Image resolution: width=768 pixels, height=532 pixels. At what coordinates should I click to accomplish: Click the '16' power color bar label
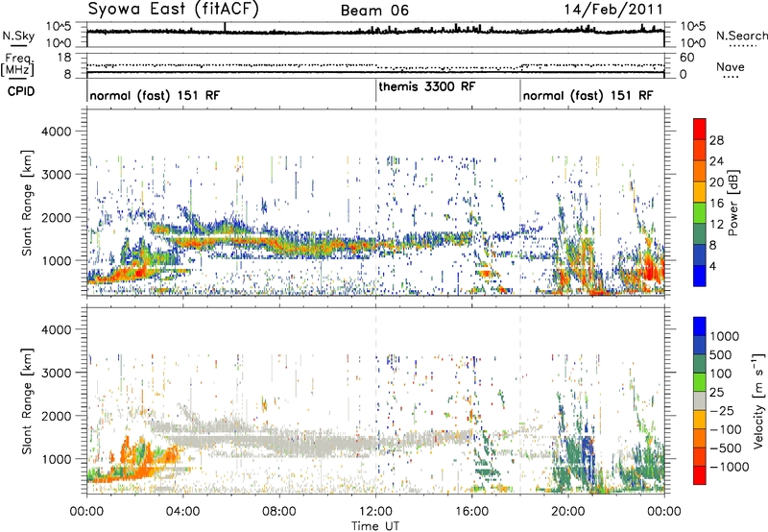tap(716, 204)
